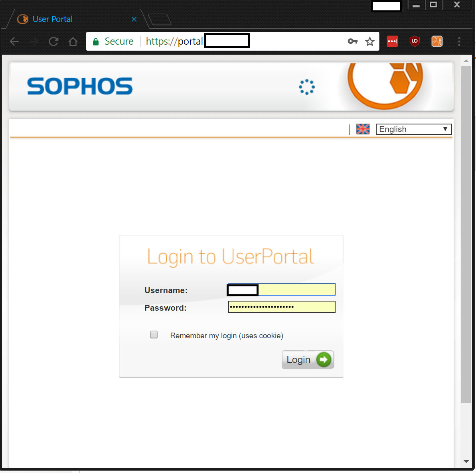Screen dimensions: 476x473
Task: Bookmark this page with the star
Action: pos(370,41)
